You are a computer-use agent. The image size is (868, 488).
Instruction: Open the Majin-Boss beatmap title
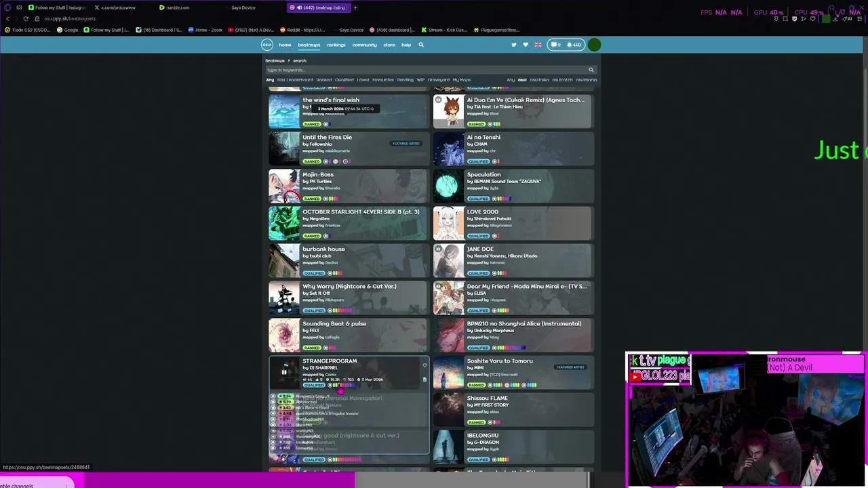318,174
